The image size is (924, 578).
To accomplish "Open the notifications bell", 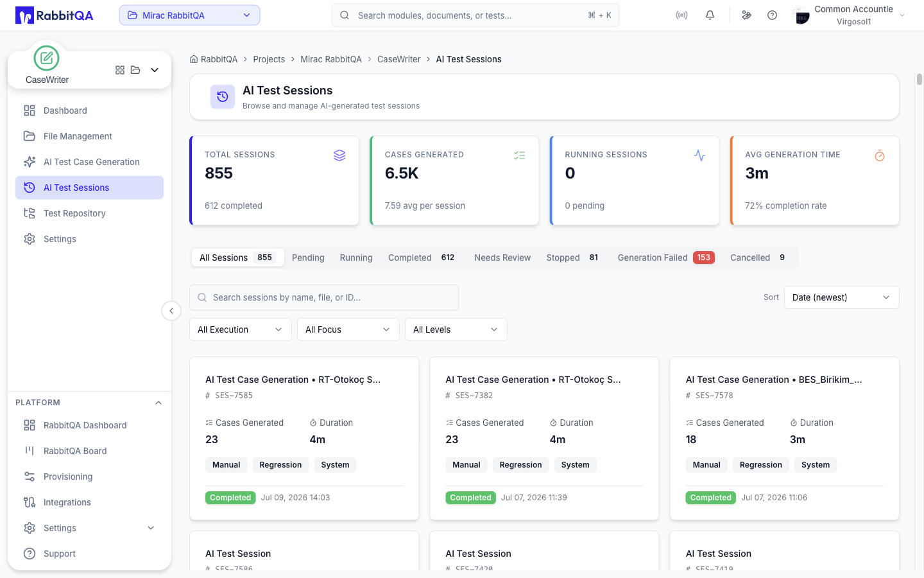I will pyautogui.click(x=710, y=15).
